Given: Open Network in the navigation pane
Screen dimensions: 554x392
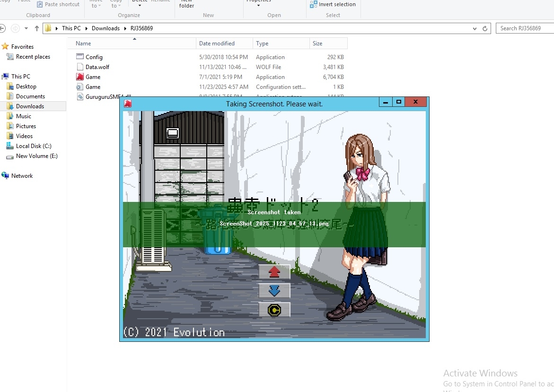Looking at the screenshot, I should (x=22, y=176).
